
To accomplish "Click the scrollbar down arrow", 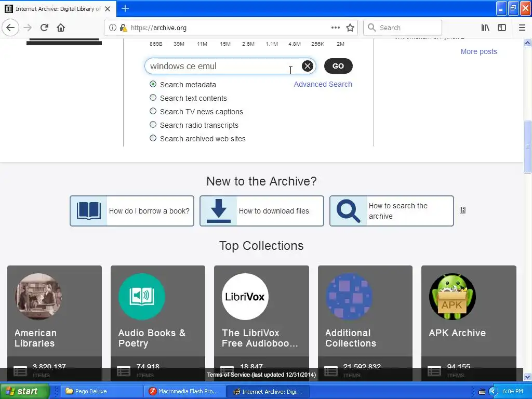I will coord(527,377).
